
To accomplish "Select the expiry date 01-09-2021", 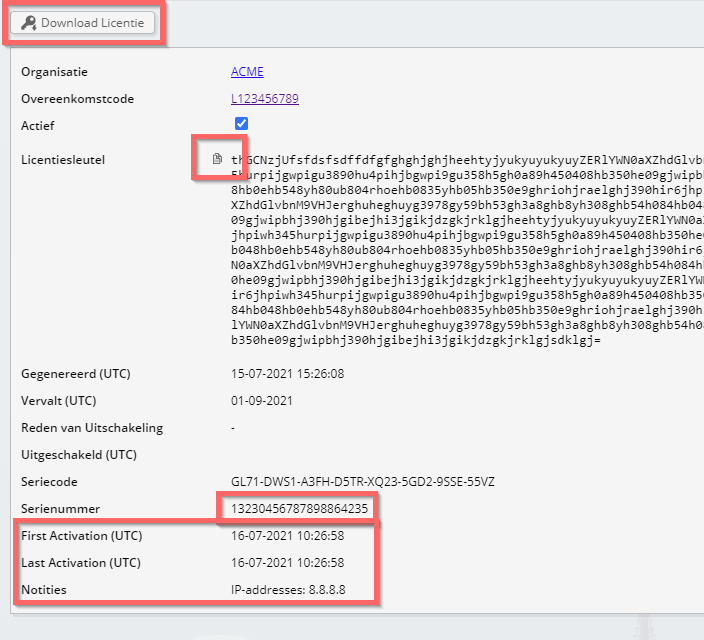I will coord(262,401).
